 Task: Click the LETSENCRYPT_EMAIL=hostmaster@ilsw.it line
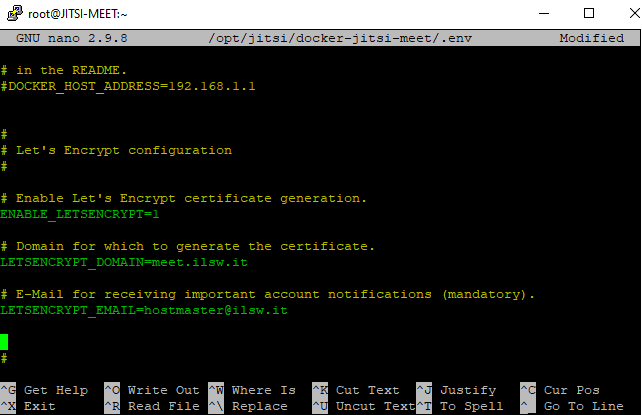point(144,311)
